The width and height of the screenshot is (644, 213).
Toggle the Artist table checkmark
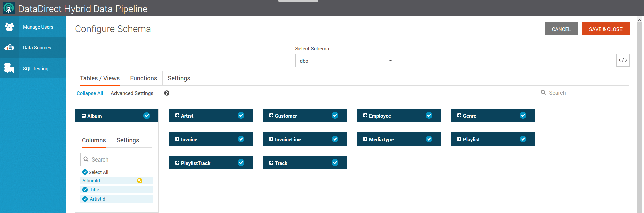(241, 115)
